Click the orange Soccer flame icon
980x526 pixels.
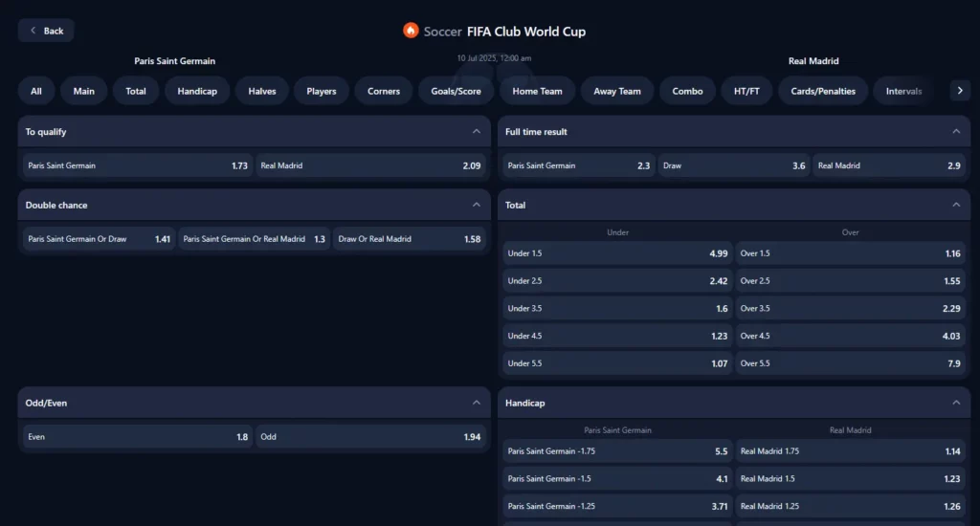[411, 31]
